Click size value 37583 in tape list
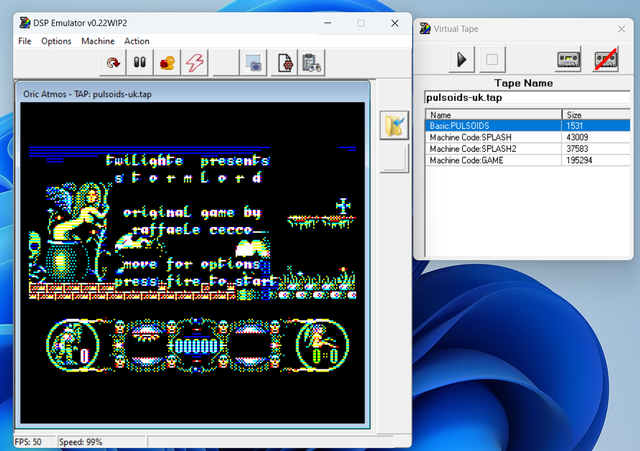640x451 pixels. tap(577, 149)
